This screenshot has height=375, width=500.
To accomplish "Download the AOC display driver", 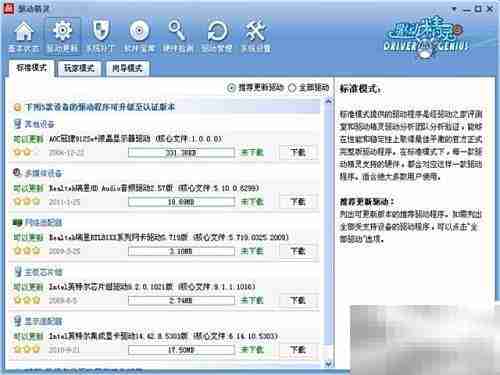I will [298, 153].
